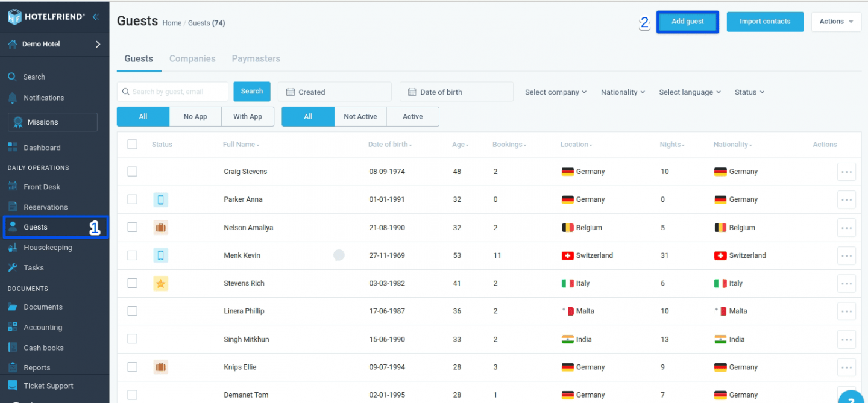Tick the select-all checkbox in the table header
The image size is (868, 403).
pos(133,144)
